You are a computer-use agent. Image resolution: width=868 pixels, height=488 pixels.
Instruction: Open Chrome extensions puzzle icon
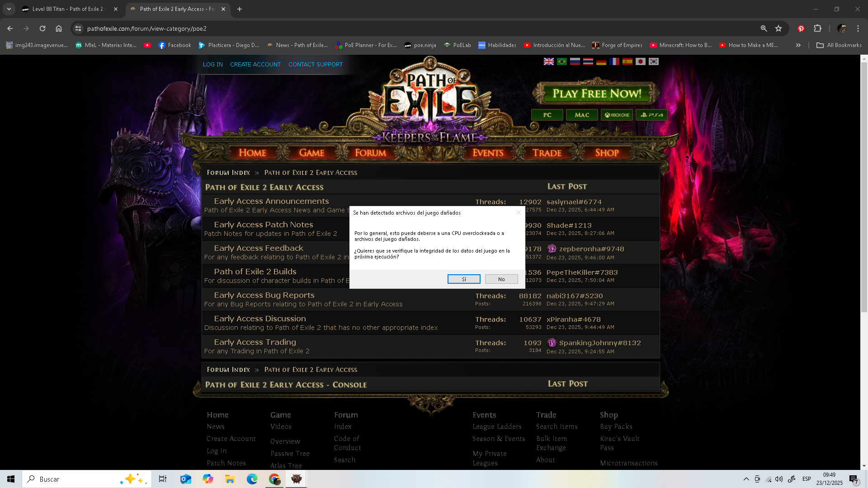click(817, 28)
